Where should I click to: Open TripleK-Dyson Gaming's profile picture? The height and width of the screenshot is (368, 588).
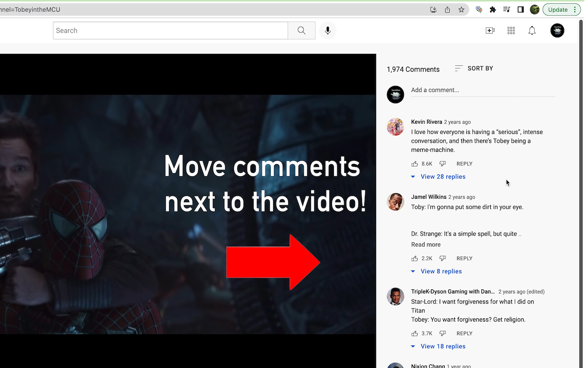point(395,296)
